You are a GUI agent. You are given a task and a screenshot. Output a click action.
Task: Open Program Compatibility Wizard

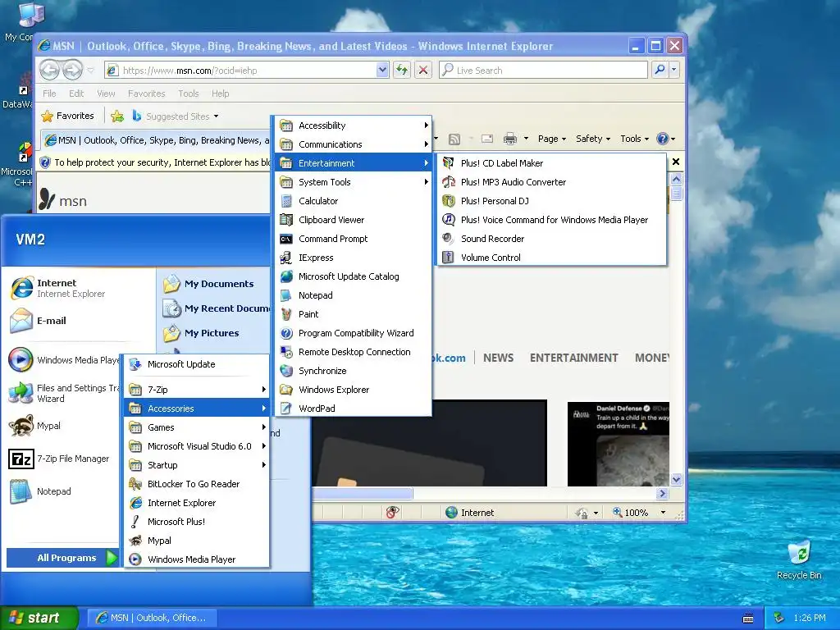[x=354, y=333]
